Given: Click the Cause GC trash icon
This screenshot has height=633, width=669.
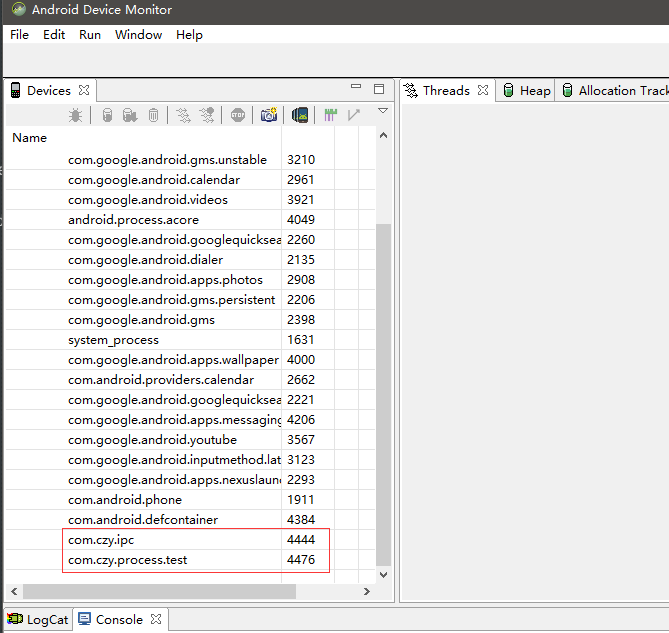Looking at the screenshot, I should tap(153, 115).
